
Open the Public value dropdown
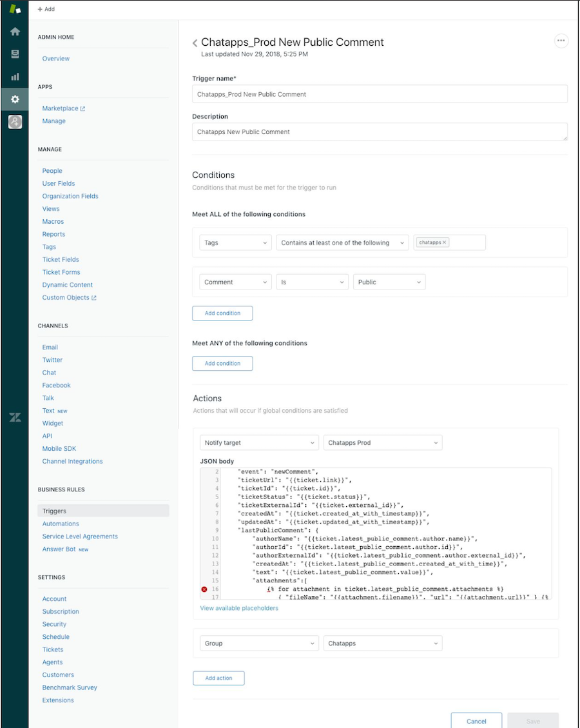(x=389, y=282)
